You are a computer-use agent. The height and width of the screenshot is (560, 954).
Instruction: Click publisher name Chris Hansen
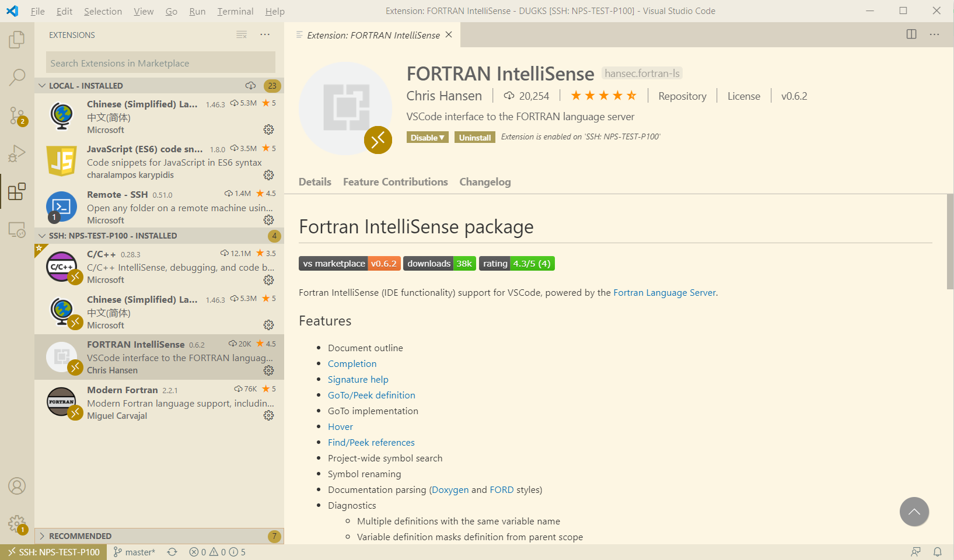pos(444,96)
